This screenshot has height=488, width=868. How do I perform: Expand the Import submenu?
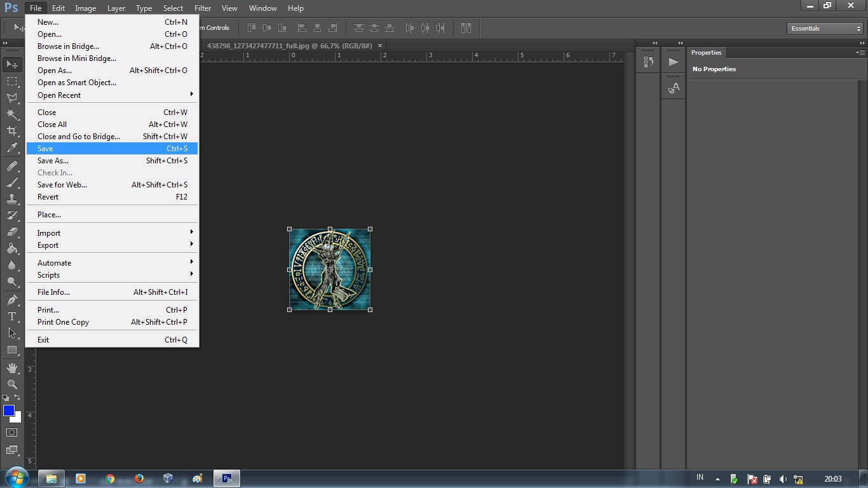coord(112,233)
